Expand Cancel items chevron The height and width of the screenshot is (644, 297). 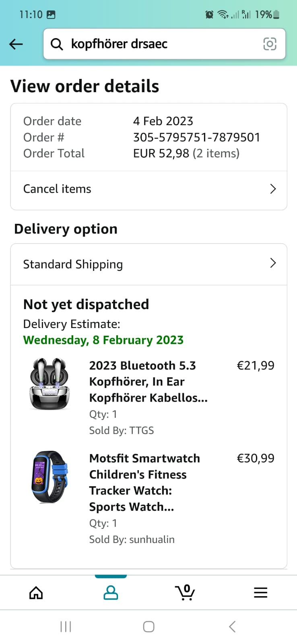273,189
